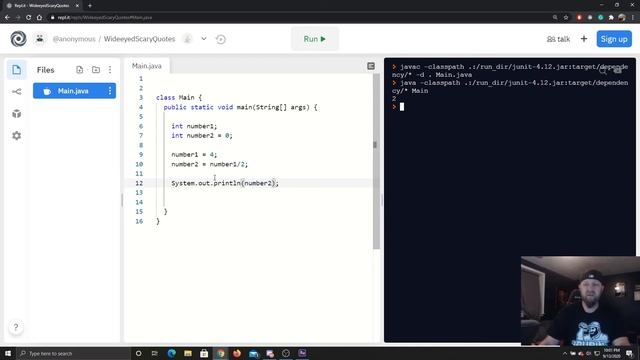Click the editor vertical scrollbar

click(376, 161)
